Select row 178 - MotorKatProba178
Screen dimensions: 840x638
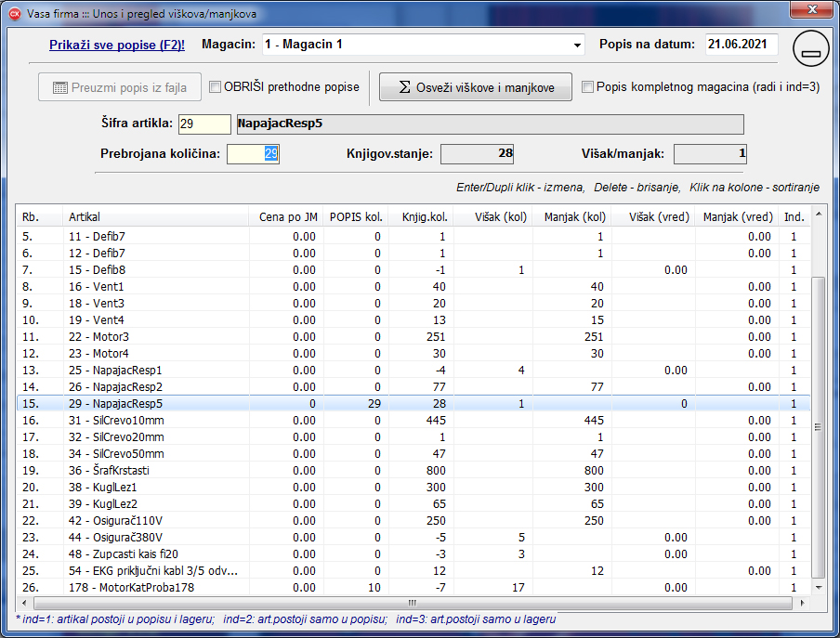click(413, 588)
